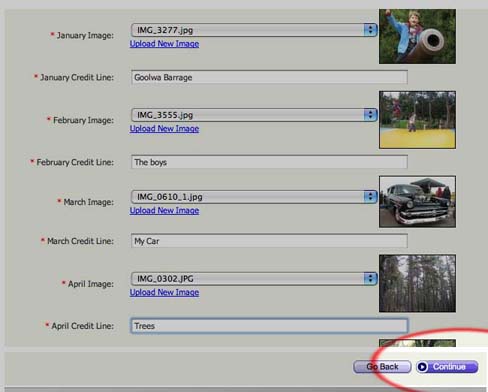Focus the April Credit Line field
This screenshot has width=488, height=392.
coord(269,326)
